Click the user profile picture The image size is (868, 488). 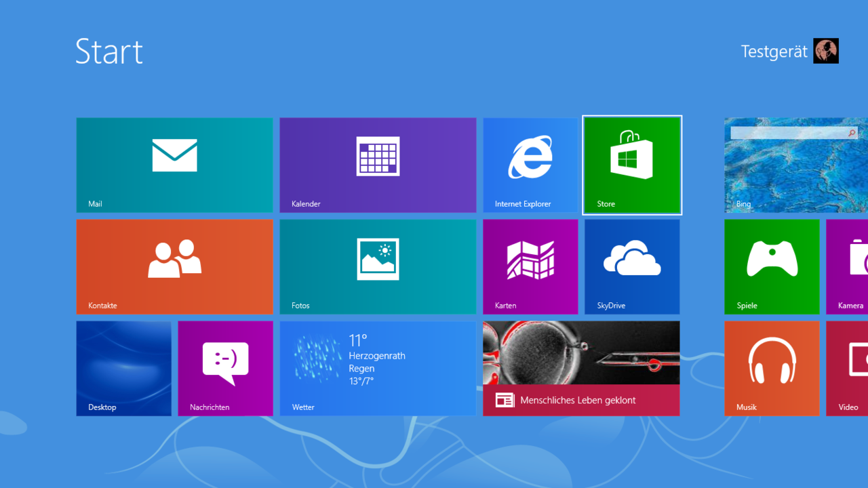pos(826,51)
